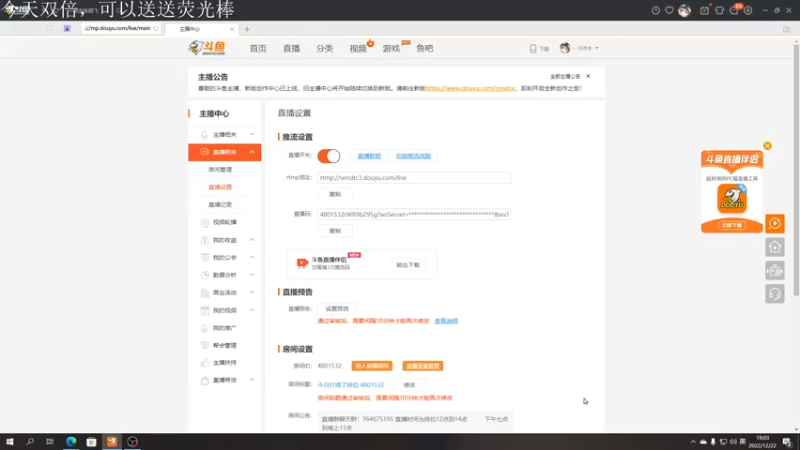The image size is (800, 450).
Task: Expand the 直播带货 sidebar section
Action: [252, 380]
